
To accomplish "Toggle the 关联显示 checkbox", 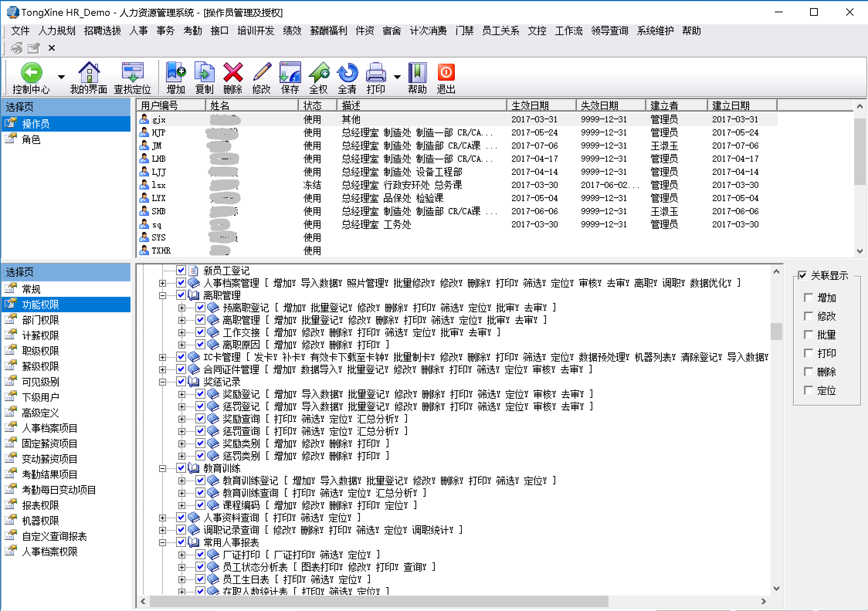I will [802, 275].
